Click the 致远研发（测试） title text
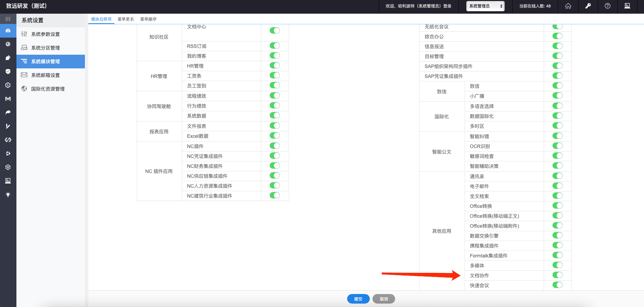This screenshot has width=644, height=307. point(26,6)
